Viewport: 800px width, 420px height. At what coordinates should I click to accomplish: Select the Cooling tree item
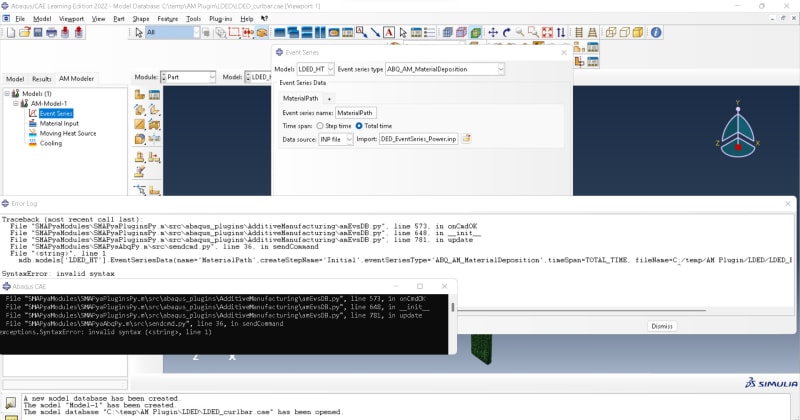(x=51, y=143)
